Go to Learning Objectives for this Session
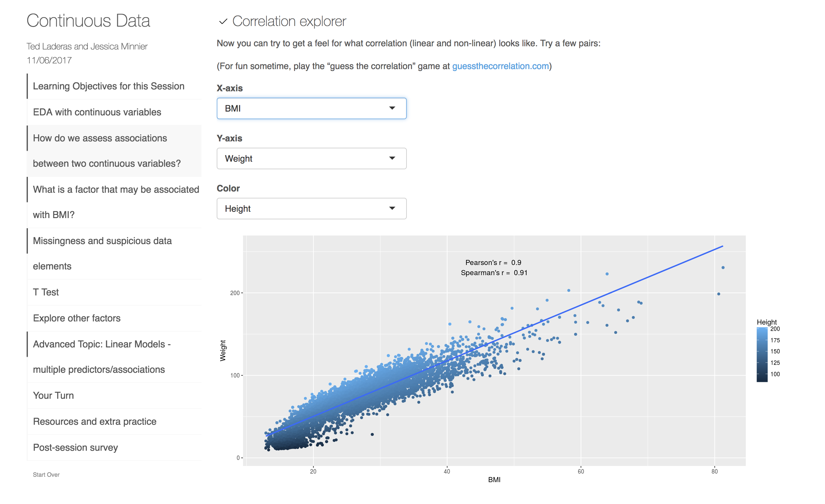 point(114,86)
